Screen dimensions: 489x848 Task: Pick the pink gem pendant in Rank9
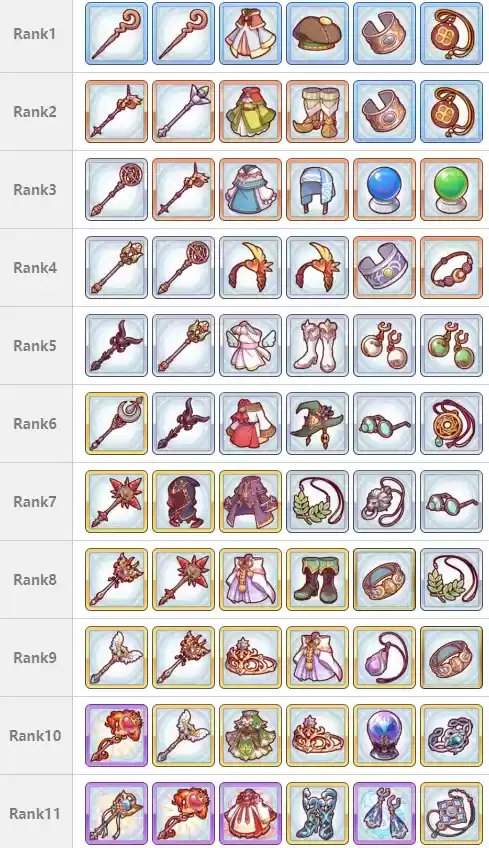click(x=384, y=657)
